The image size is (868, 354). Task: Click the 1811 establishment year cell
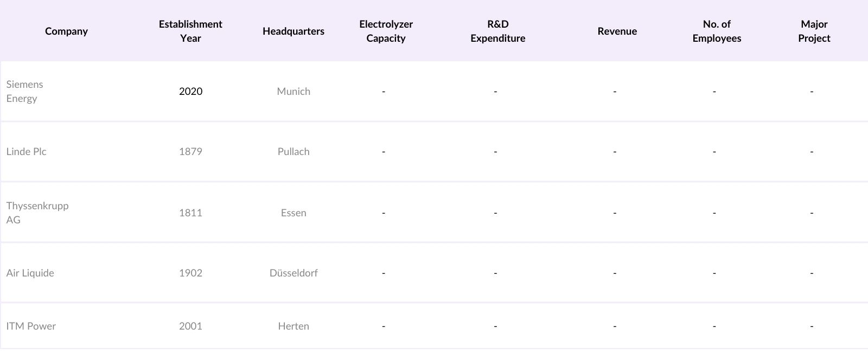[x=190, y=213]
